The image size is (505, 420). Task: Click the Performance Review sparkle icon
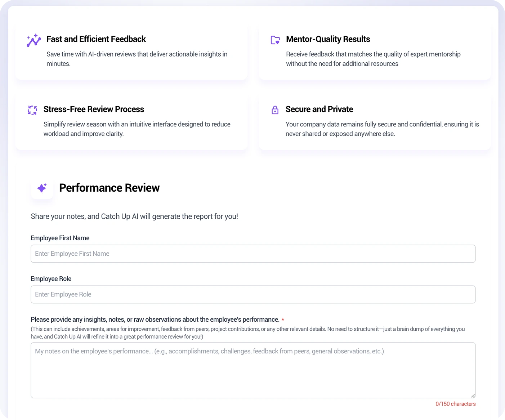(42, 188)
